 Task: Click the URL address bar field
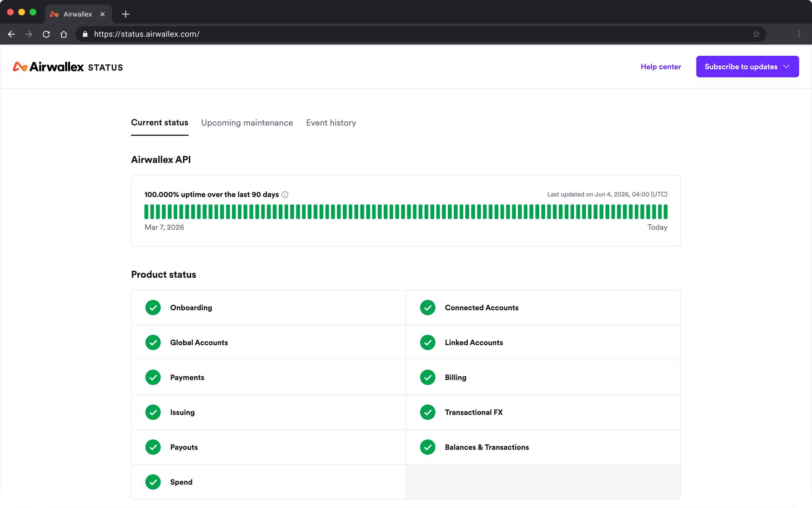click(x=420, y=34)
